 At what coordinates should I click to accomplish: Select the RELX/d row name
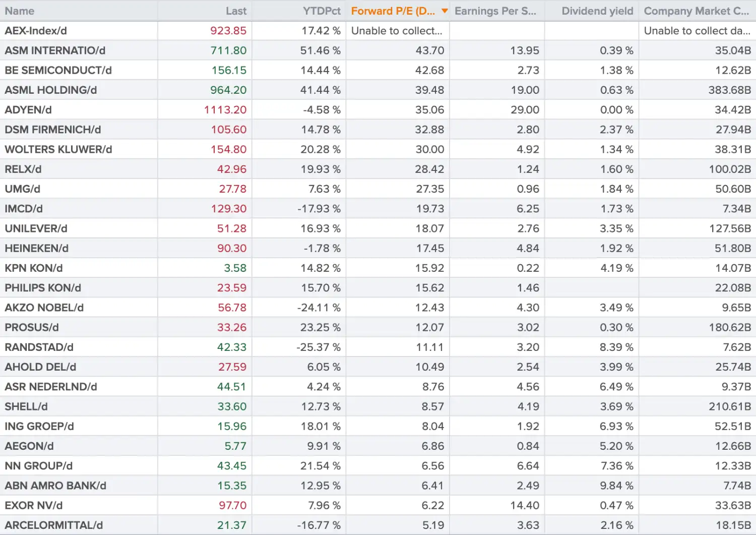pyautogui.click(x=23, y=169)
